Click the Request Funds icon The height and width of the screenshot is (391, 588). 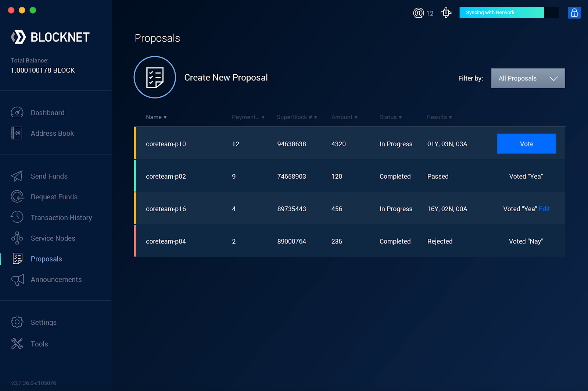[x=17, y=196]
